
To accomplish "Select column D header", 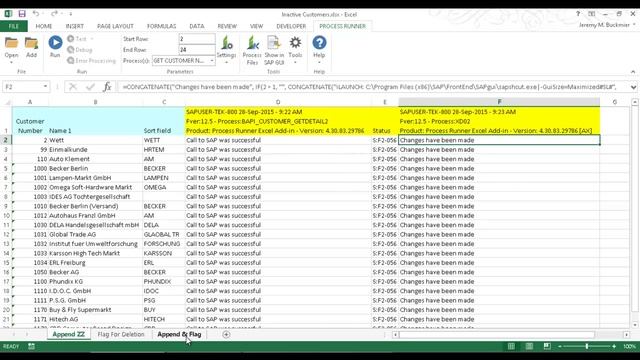I will (278, 102).
